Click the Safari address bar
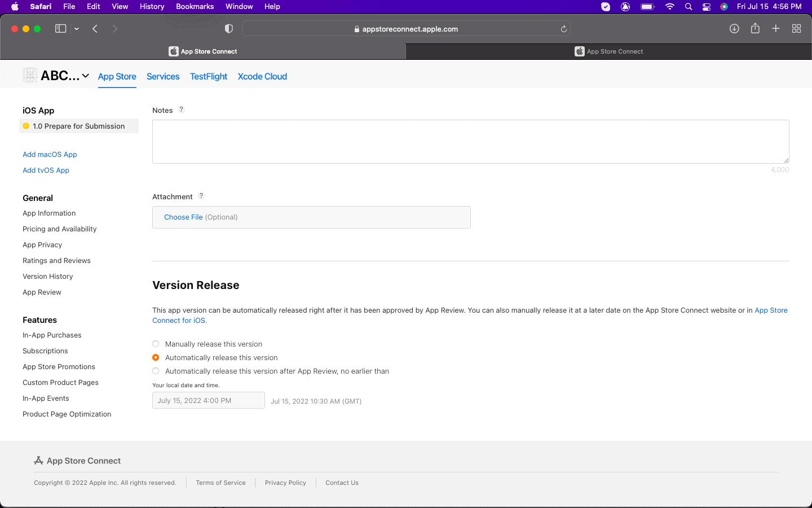This screenshot has width=812, height=508. [406, 29]
